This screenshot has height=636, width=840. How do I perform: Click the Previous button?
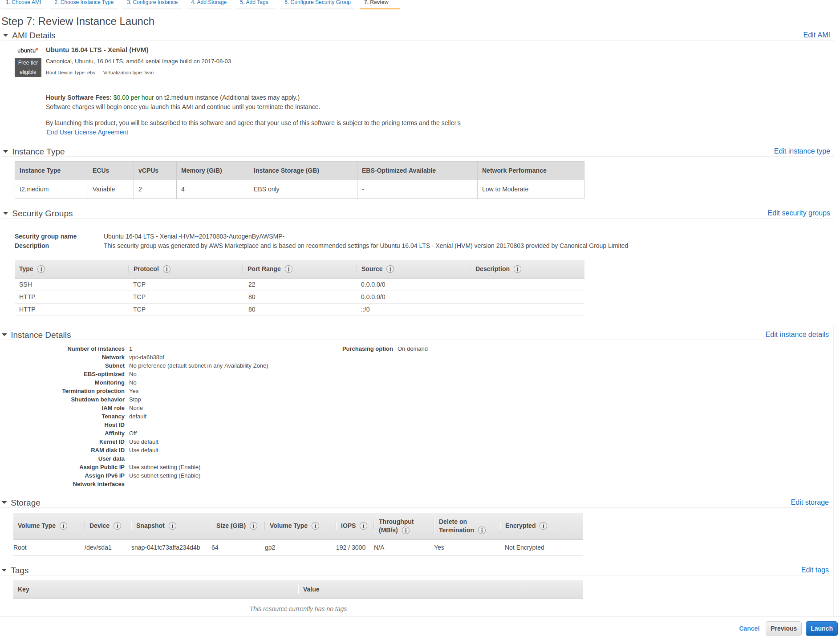(x=783, y=628)
